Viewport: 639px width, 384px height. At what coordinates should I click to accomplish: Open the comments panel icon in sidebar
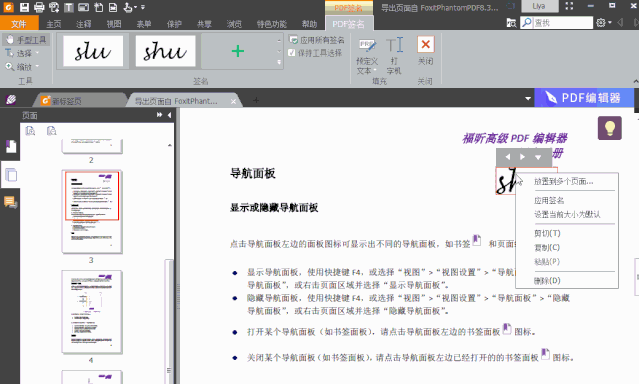click(11, 202)
